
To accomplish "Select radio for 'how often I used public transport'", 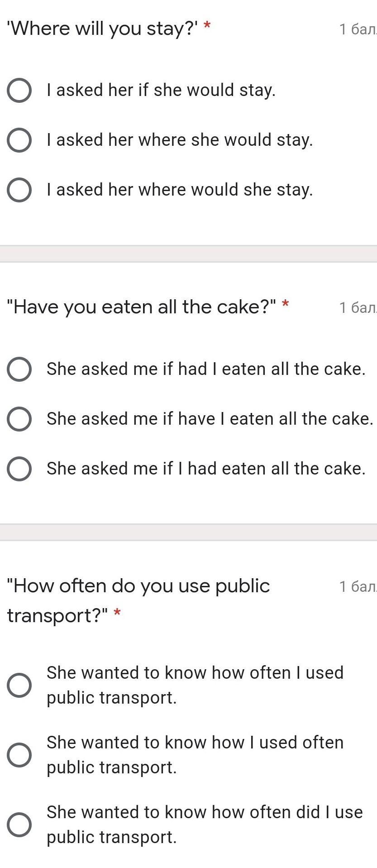I will [x=19, y=685].
